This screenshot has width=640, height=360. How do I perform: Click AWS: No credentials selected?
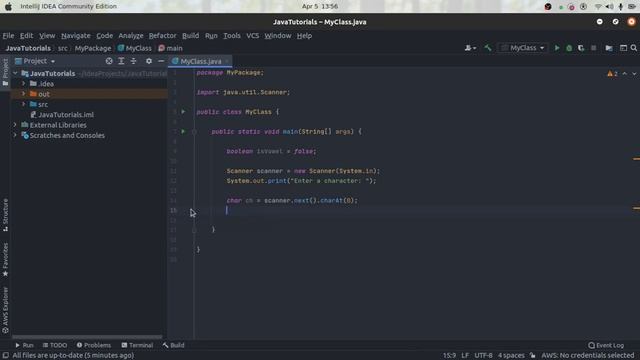click(x=588, y=356)
